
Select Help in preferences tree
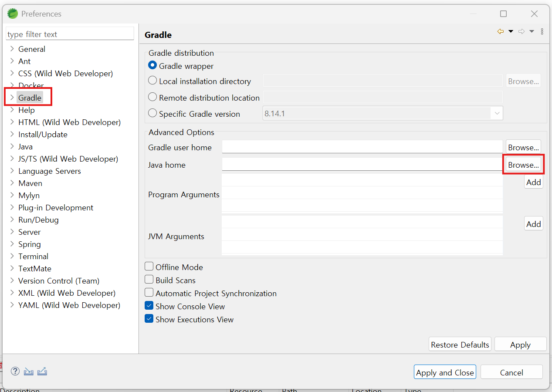pos(27,110)
